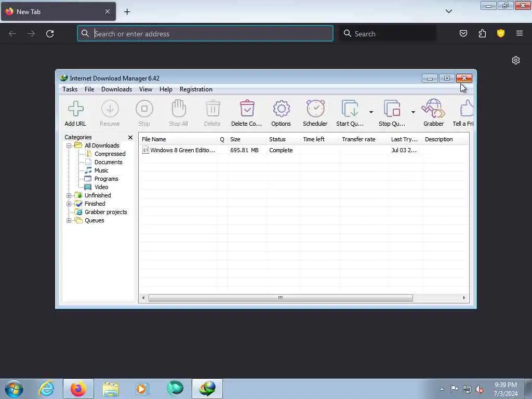Viewport: 532px width, 399px height.
Task: Select the Grabber projects item
Action: pos(106,212)
